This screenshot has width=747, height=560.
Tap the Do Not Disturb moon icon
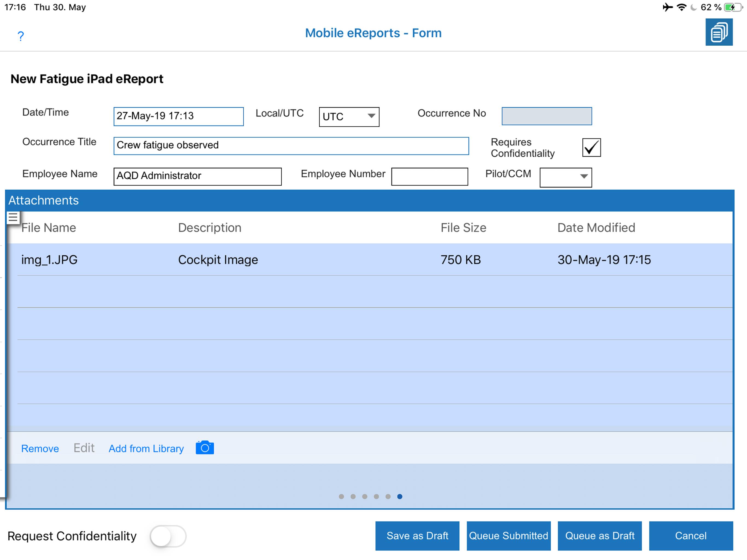coord(693,7)
